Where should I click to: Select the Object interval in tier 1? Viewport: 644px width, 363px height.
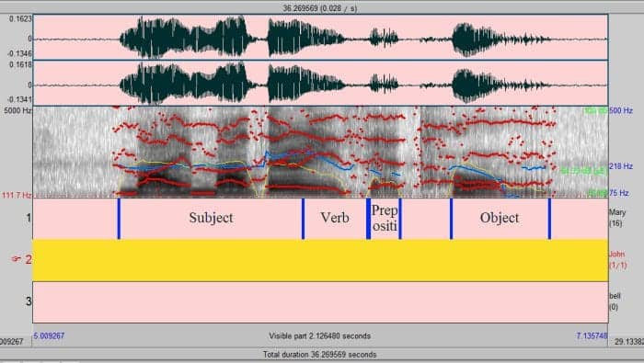pyautogui.click(x=500, y=218)
